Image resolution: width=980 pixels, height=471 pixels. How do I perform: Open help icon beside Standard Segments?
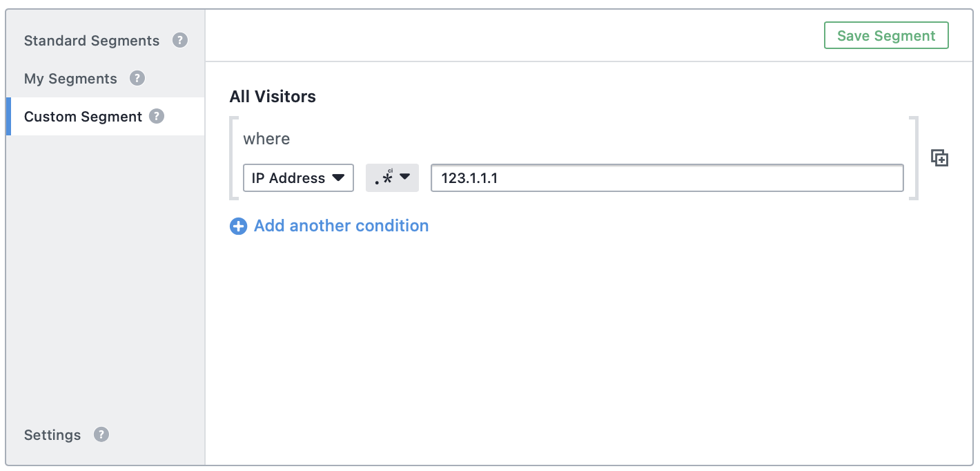pos(180,40)
